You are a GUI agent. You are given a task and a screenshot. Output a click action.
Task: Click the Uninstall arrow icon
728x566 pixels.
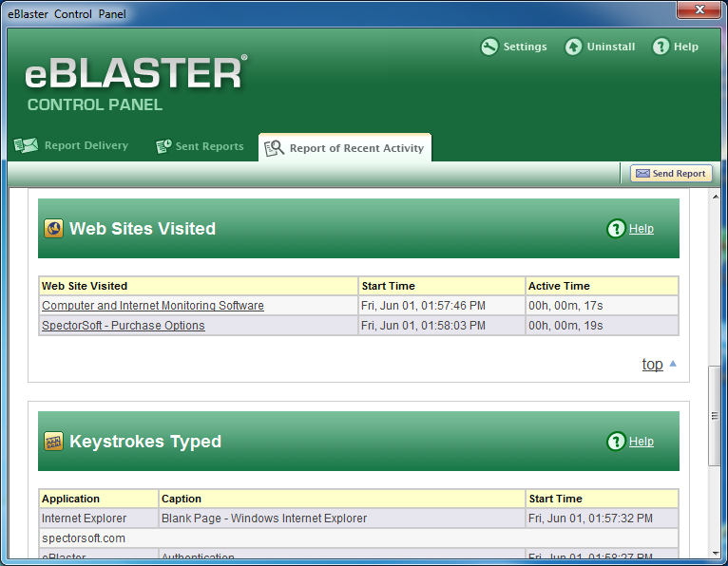tap(573, 47)
